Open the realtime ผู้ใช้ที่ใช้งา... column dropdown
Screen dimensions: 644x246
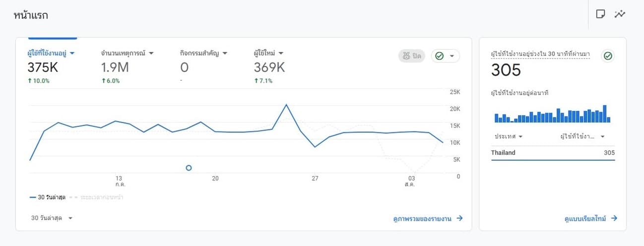pyautogui.click(x=582, y=136)
